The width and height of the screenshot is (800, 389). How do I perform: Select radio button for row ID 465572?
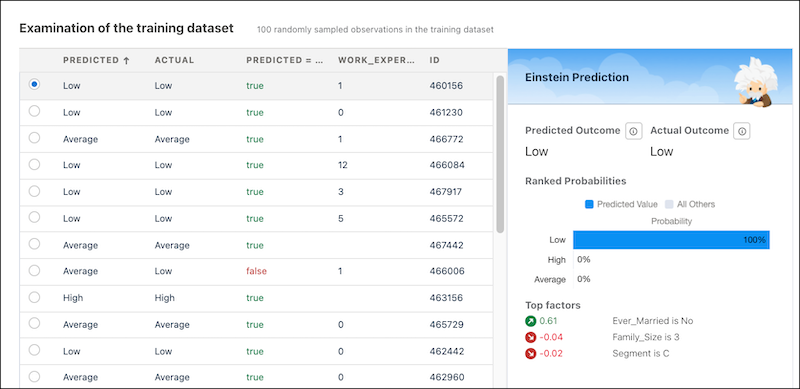[x=34, y=217]
